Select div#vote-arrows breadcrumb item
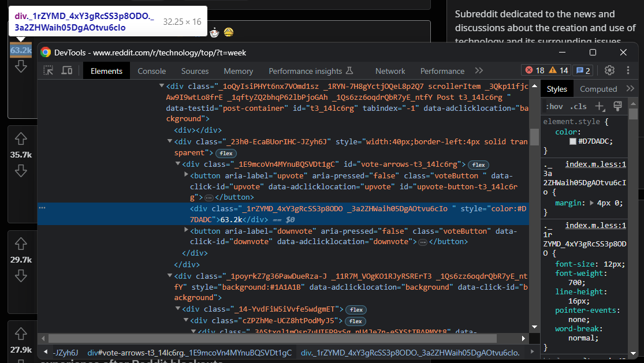Screen dimensions: 644x363 pyautogui.click(x=189, y=353)
